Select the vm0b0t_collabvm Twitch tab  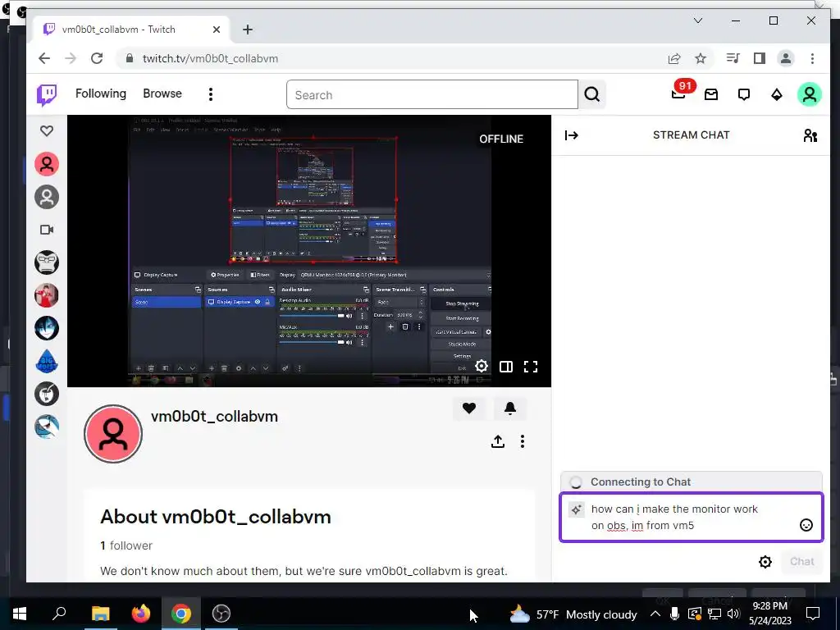coord(131,30)
